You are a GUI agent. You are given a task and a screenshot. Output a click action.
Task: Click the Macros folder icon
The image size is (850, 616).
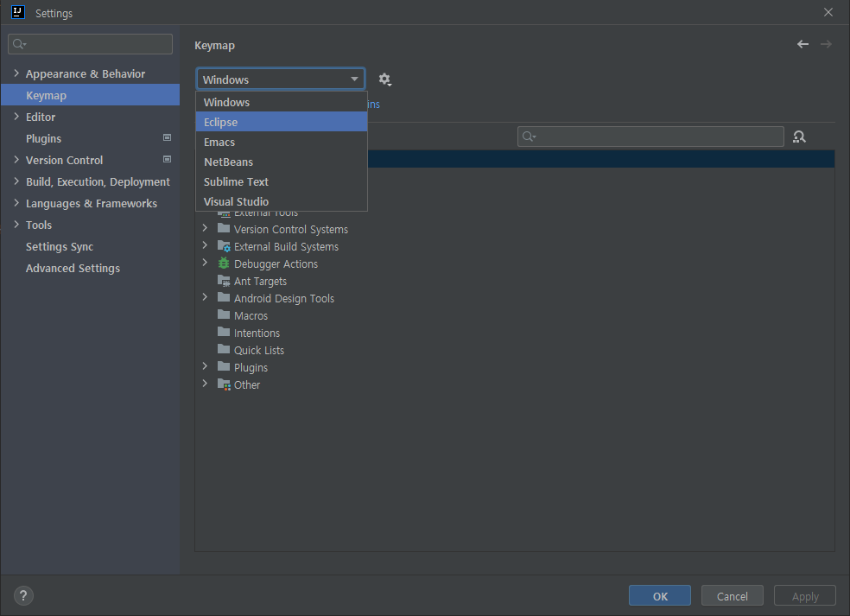coord(224,314)
